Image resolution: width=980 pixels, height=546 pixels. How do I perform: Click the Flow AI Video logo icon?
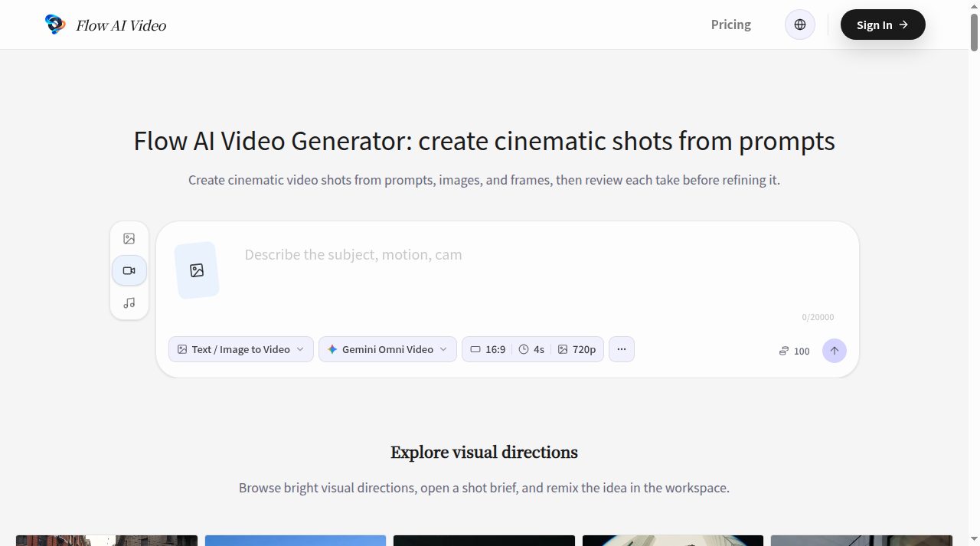coord(55,25)
